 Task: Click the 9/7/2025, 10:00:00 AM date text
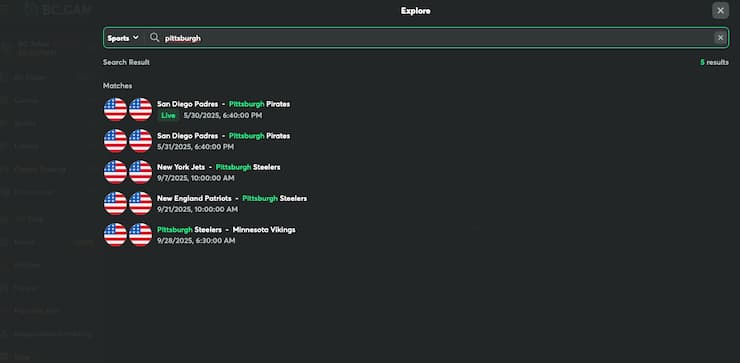195,178
